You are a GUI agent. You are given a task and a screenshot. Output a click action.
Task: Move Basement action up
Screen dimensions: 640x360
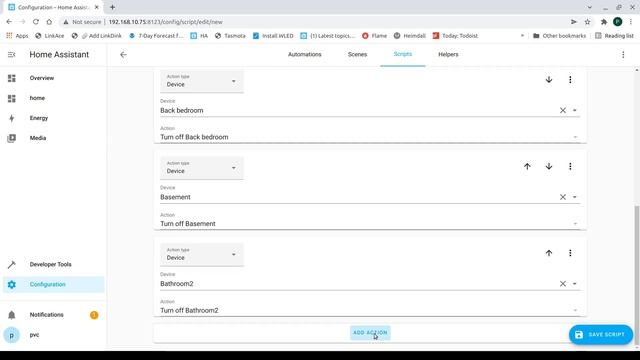pyautogui.click(x=527, y=166)
